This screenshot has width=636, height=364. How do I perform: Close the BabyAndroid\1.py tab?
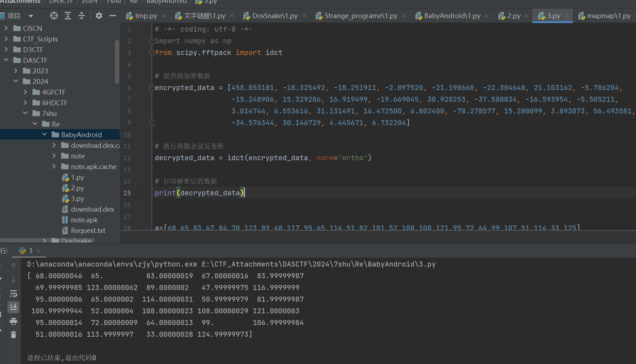[487, 16]
